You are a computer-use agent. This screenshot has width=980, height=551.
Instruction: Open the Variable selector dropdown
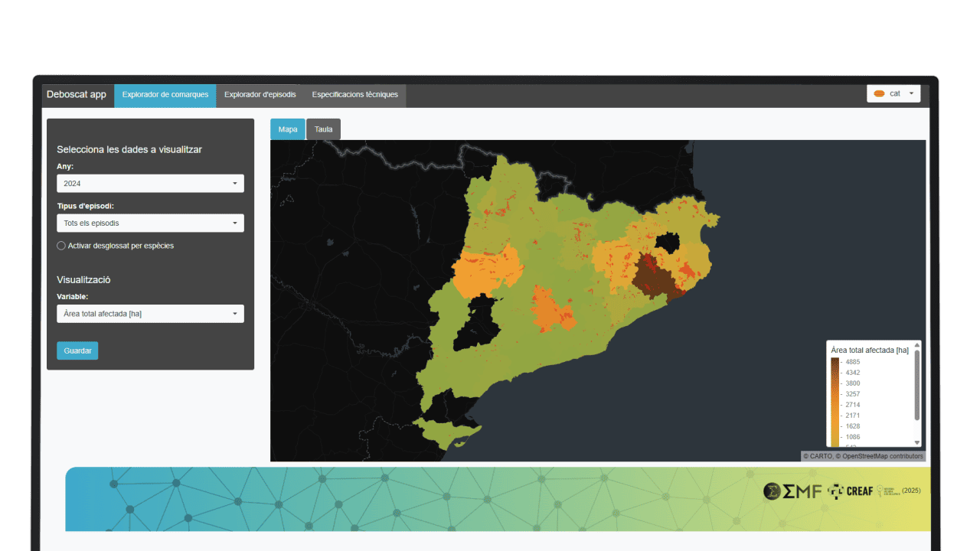tap(150, 314)
